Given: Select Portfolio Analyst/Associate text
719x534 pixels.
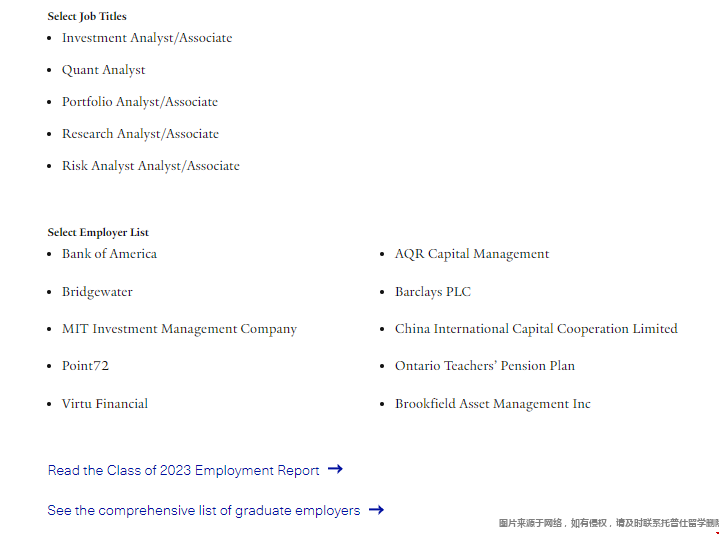Looking at the screenshot, I should [x=140, y=102].
